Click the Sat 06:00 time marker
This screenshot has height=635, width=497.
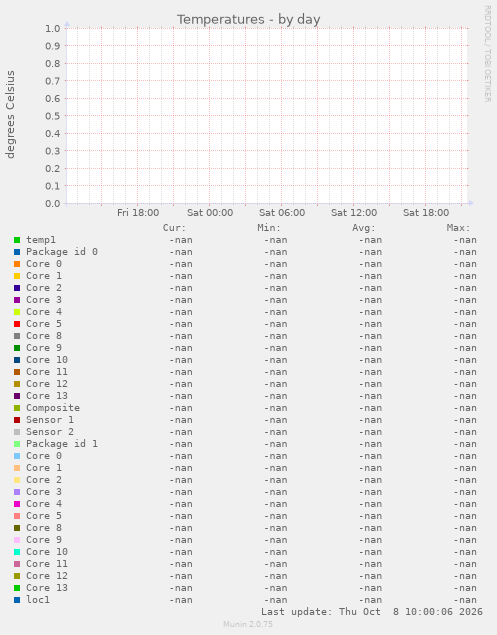pos(282,213)
